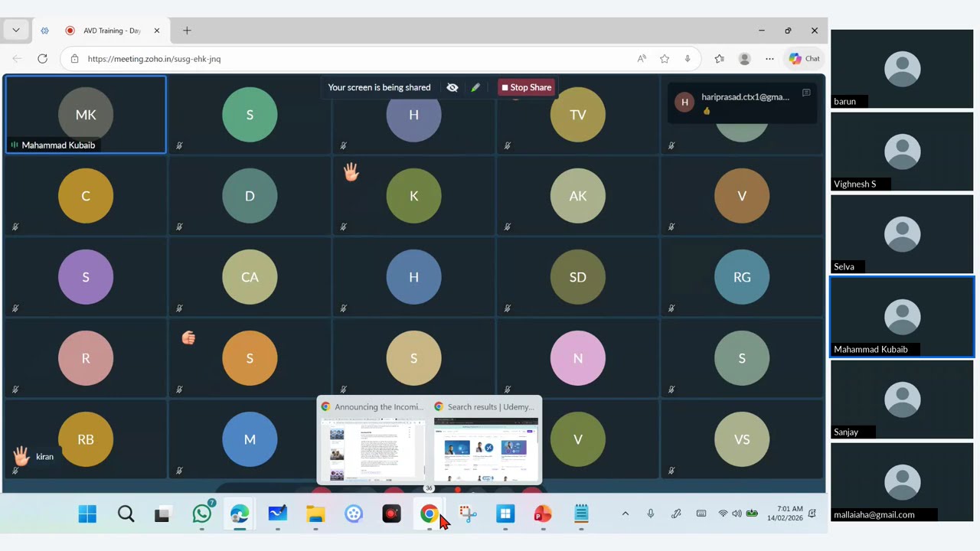The width and height of the screenshot is (980, 551).
Task: Click the raised hand emoji near K tile
Action: [351, 172]
